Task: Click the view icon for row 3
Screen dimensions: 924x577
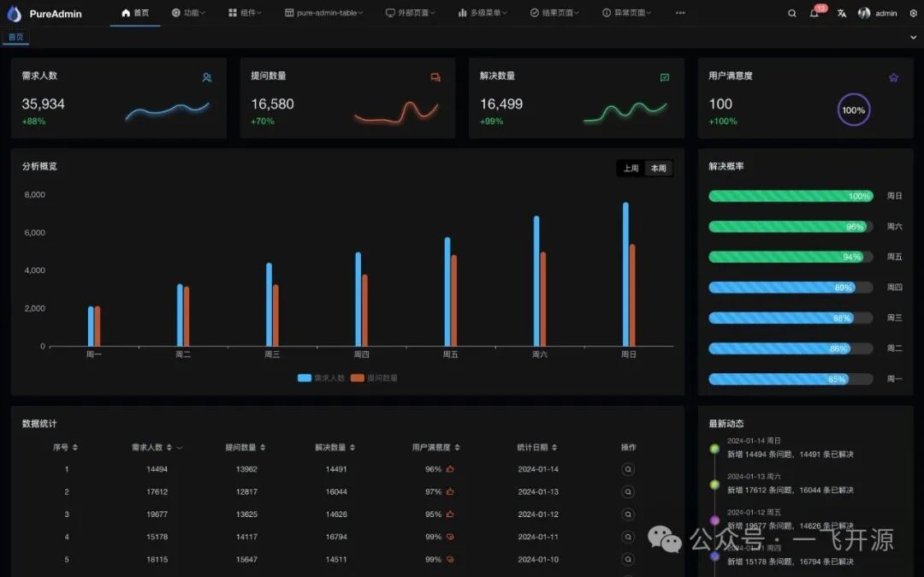Action: tap(628, 515)
